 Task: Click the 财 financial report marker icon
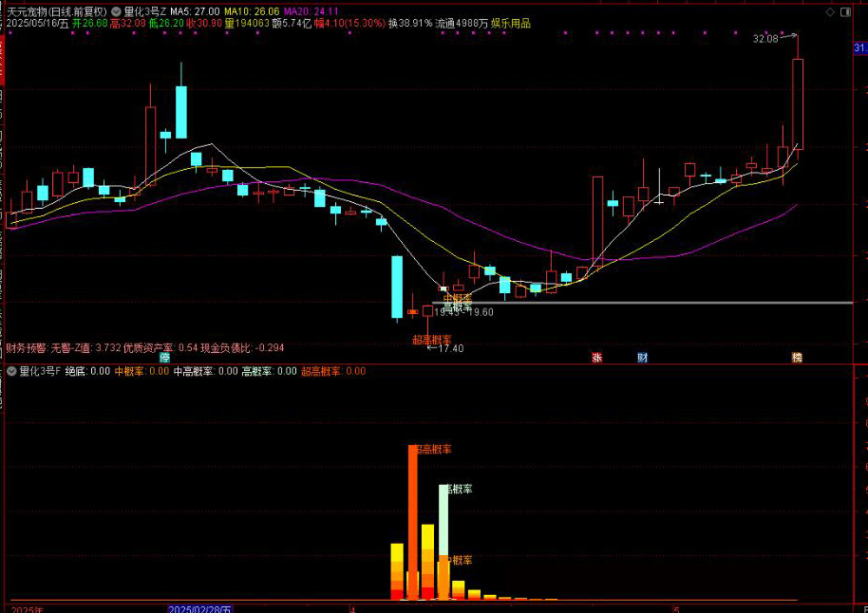point(643,358)
